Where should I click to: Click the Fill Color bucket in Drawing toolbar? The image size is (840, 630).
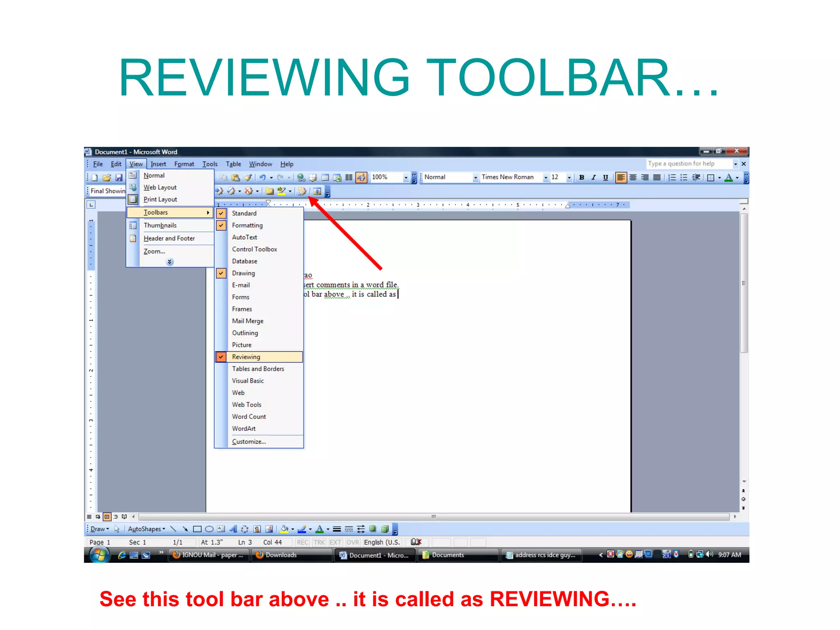click(x=284, y=529)
